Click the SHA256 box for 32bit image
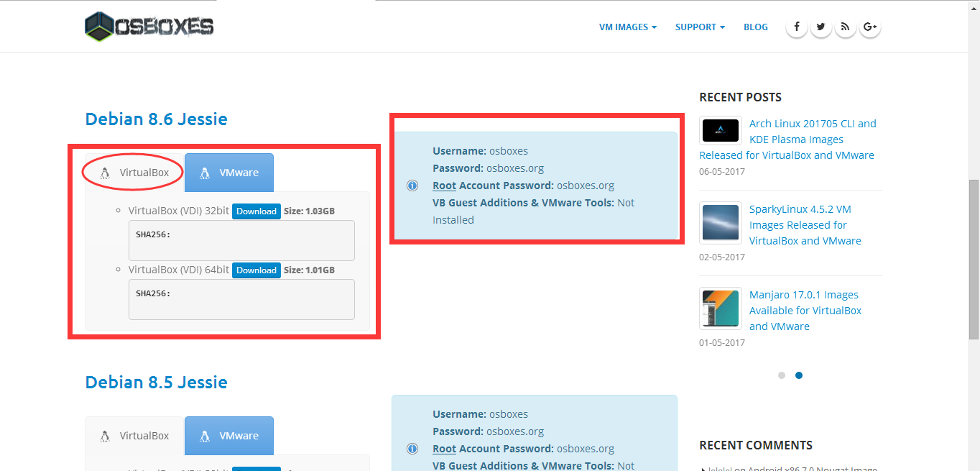The width and height of the screenshot is (980, 471). 241,240
